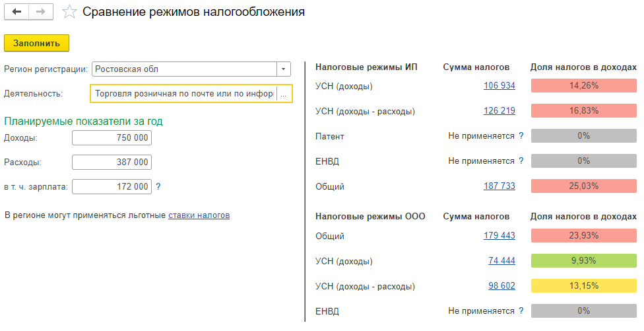This screenshot has height=331, width=644.
Task: Add page to favorites with star icon
Action: click(x=69, y=12)
